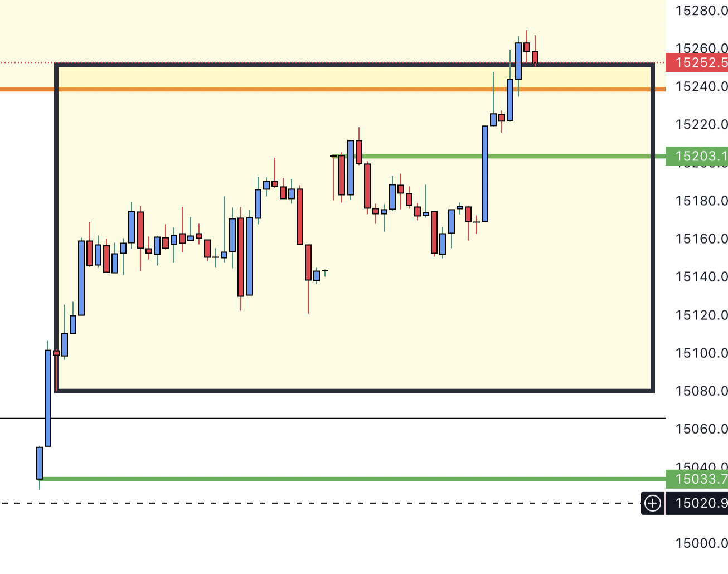
Task: Select the upper green horizontal line
Action: (x=557, y=156)
